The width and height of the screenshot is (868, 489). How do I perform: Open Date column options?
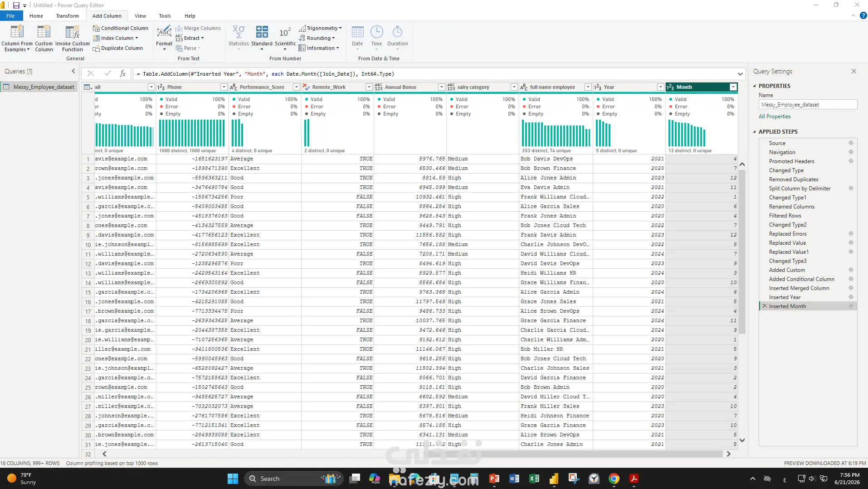pyautogui.click(x=357, y=38)
